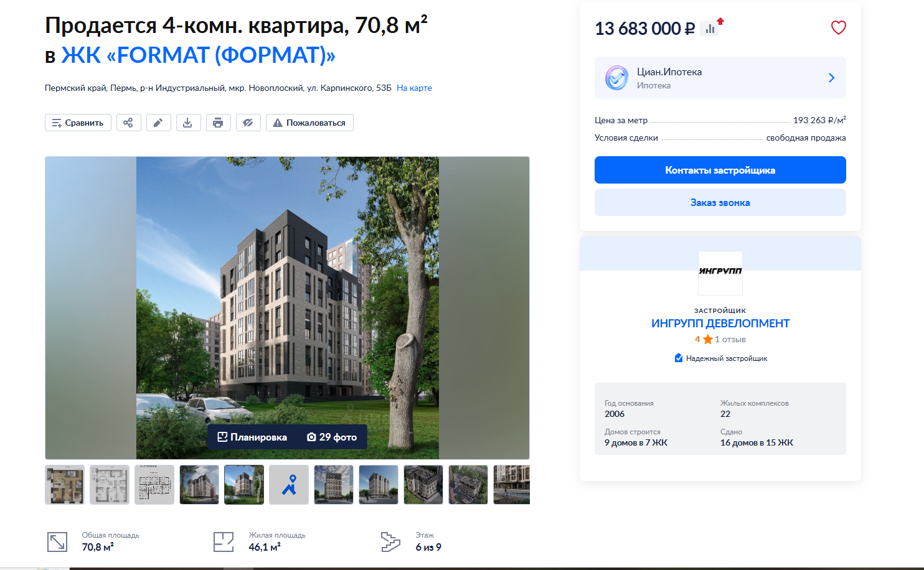Click the address text ул. Карпинского, 53Б
Viewport: 924px width, 570px height.
[349, 88]
